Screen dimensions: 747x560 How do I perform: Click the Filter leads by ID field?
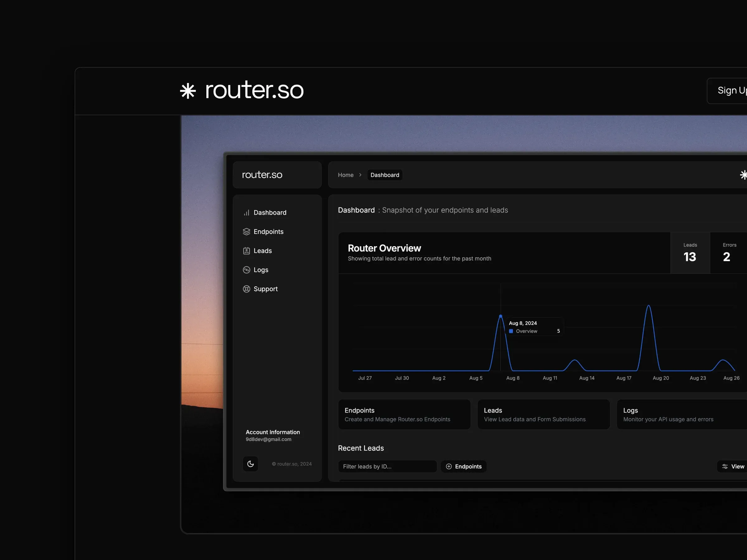[387, 466]
